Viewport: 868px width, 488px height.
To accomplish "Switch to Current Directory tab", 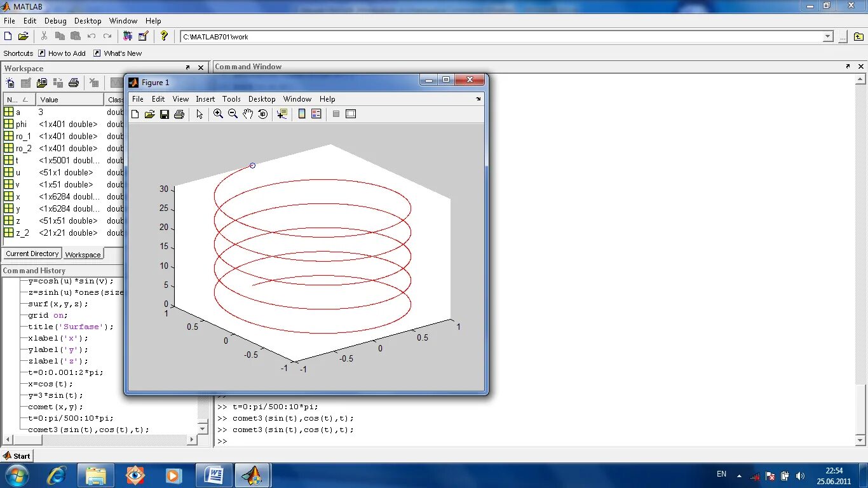I will click(32, 254).
